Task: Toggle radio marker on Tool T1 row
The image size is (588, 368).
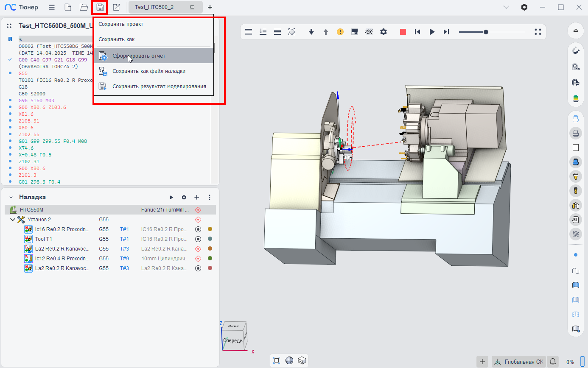Action: pyautogui.click(x=198, y=239)
